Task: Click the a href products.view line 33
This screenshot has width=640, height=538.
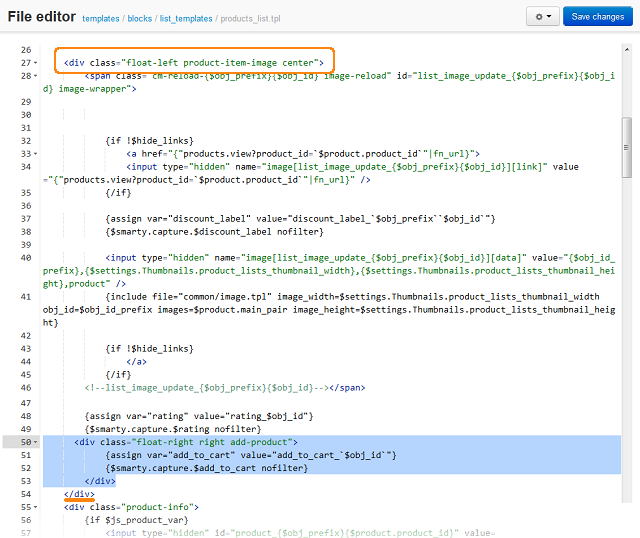Action: (303, 154)
